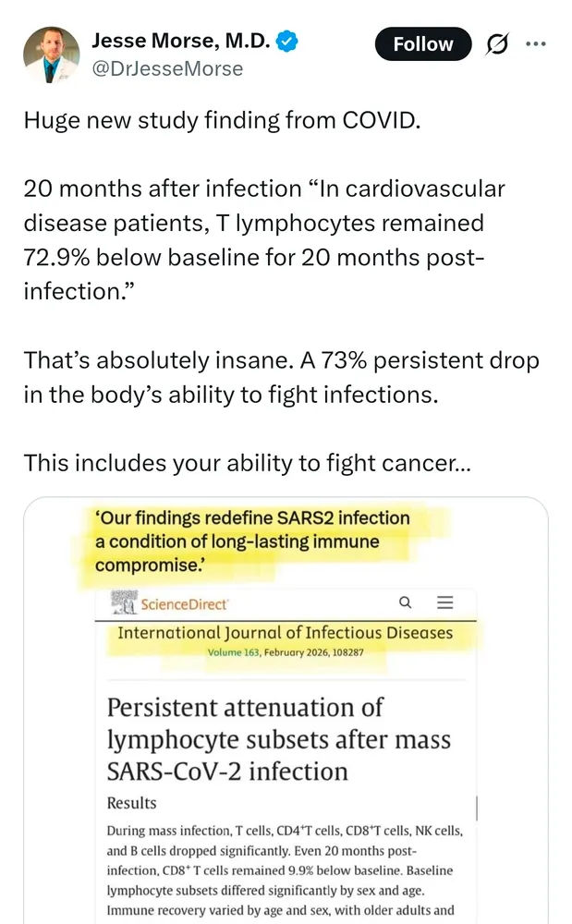Click the Elsevier tree logo

[123, 602]
